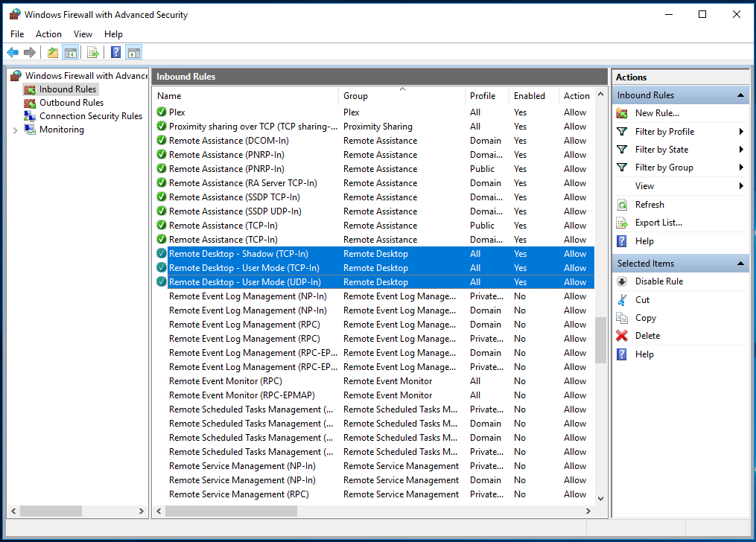Click the console tree horizontal scrollbar thumb
This screenshot has width=756, height=542.
pyautogui.click(x=51, y=511)
